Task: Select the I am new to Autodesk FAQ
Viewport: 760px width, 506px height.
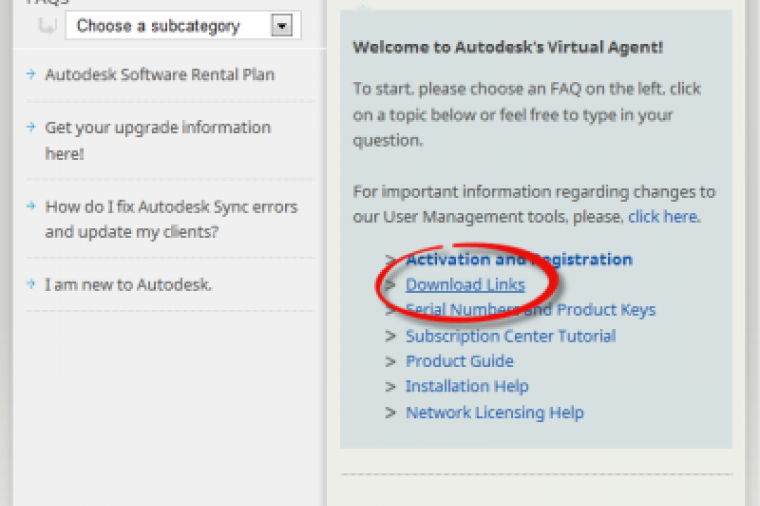Action: click(128, 285)
